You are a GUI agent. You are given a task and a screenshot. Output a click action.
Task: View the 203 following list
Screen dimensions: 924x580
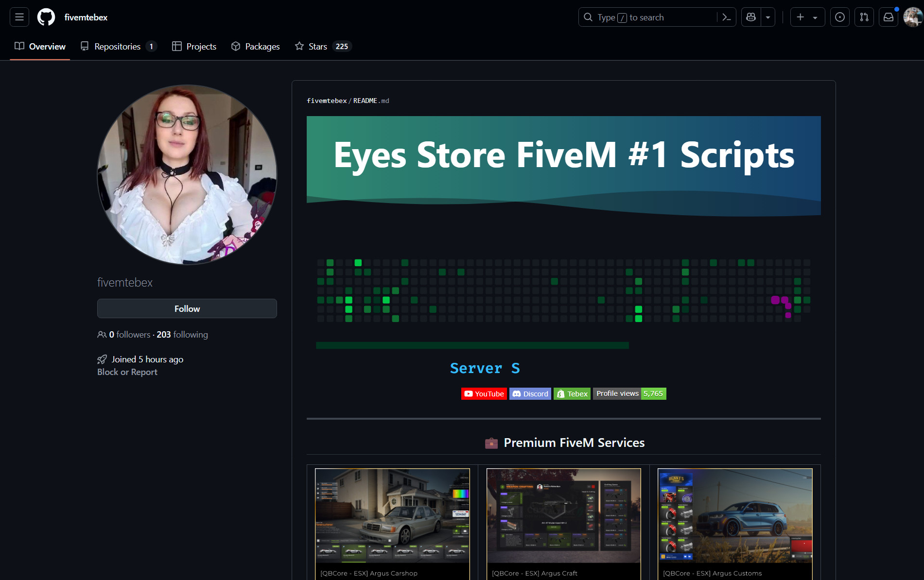point(182,334)
